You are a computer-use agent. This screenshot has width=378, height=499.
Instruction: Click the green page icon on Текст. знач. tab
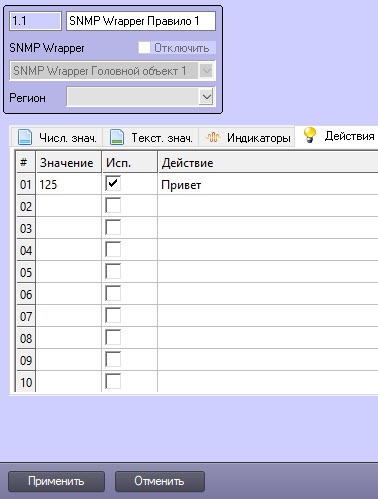pyautogui.click(x=117, y=137)
